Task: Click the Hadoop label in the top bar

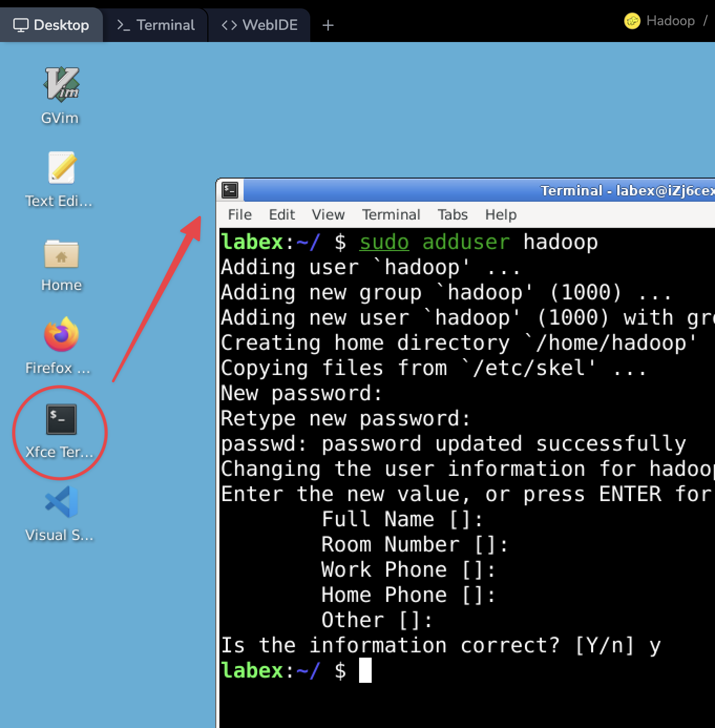Action: 670,20
